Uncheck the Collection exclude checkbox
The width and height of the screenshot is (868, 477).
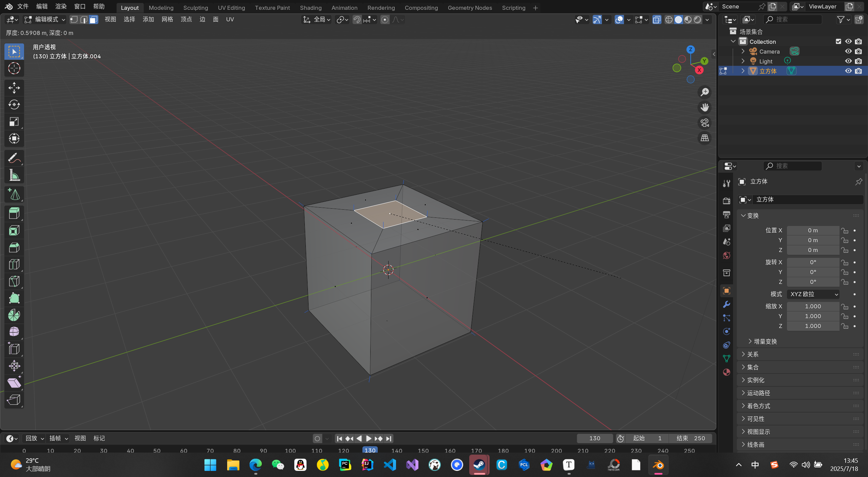click(x=838, y=41)
